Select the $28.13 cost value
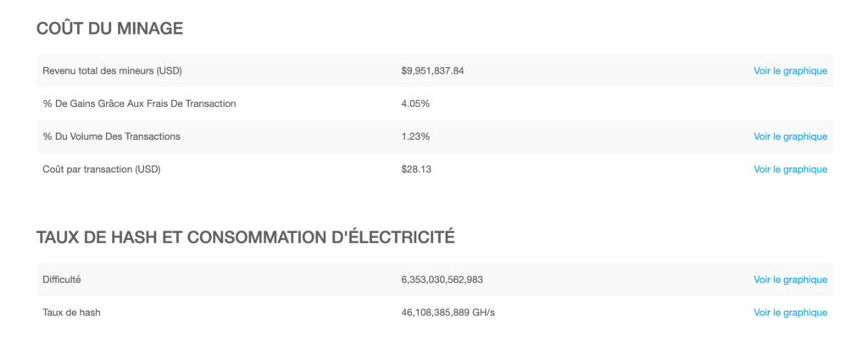This screenshot has height=350, width=868. coord(416,169)
